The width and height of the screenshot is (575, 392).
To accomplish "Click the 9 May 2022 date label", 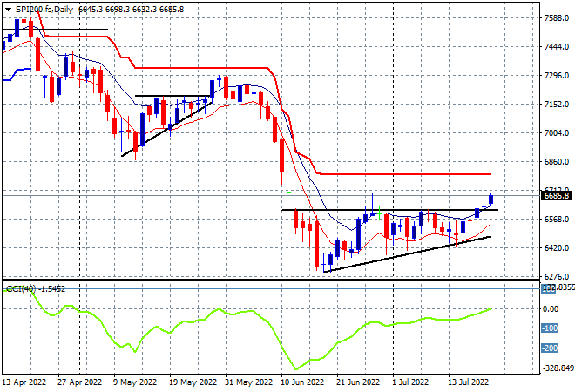I will [x=135, y=382].
